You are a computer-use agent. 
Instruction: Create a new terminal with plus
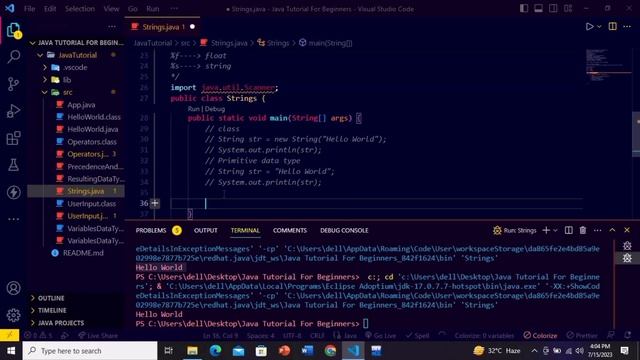(546, 231)
